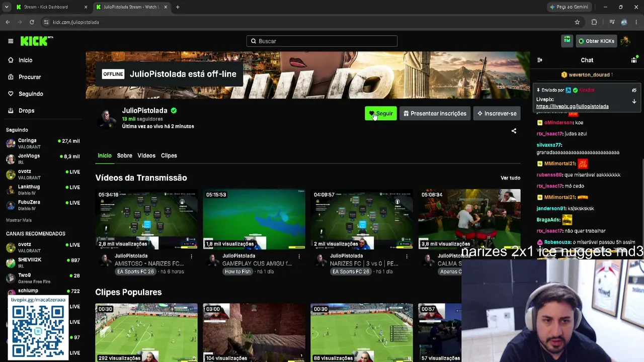Image resolution: width=644 pixels, height=362 pixels.
Task: Click the Inscrever-se button
Action: [x=497, y=114]
